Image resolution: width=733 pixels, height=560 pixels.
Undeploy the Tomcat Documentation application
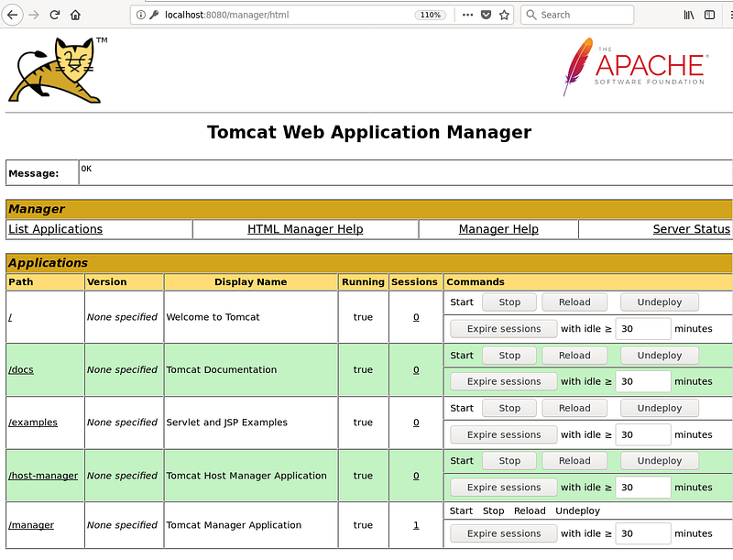click(660, 356)
